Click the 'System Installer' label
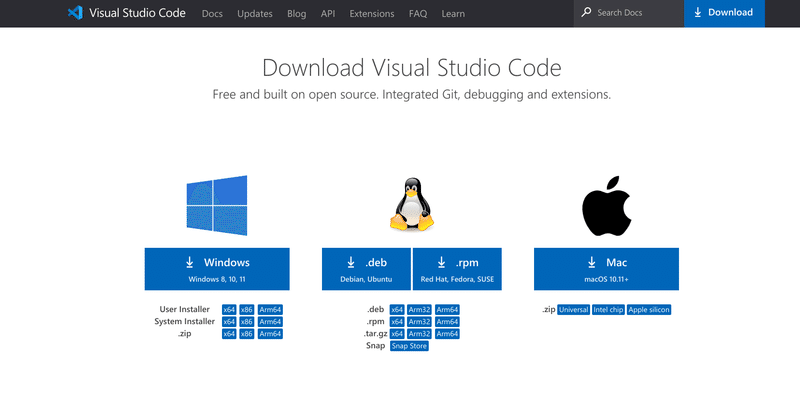This screenshot has height=400, width=800. point(185,321)
